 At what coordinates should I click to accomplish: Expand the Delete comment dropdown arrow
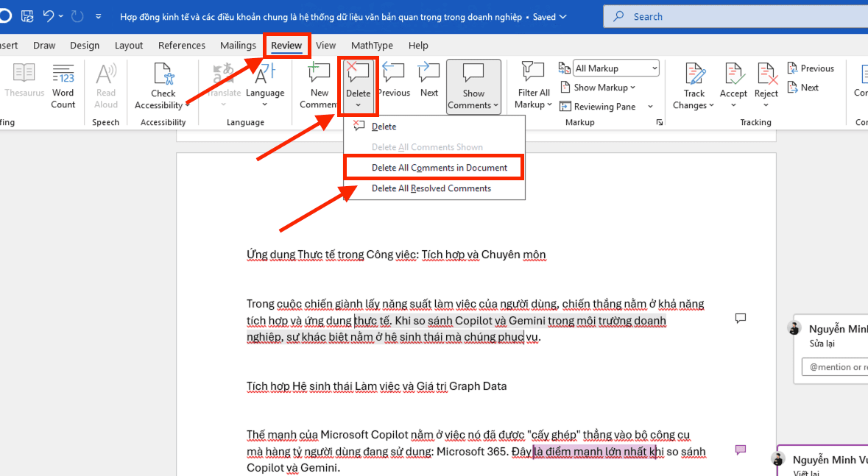358,105
